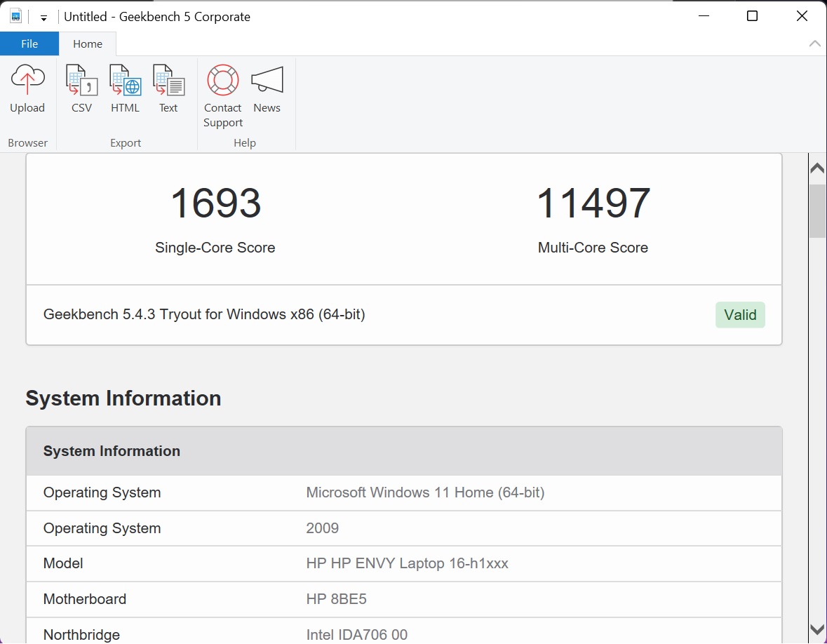Collapse the ribbon using the chevron
The image size is (827, 644).
tap(814, 43)
